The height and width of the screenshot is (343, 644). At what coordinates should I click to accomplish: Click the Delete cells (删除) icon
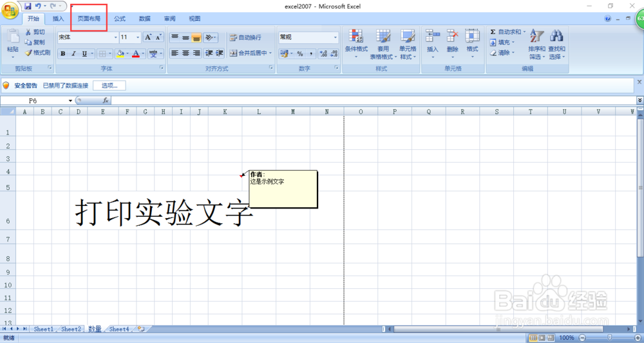(x=453, y=35)
